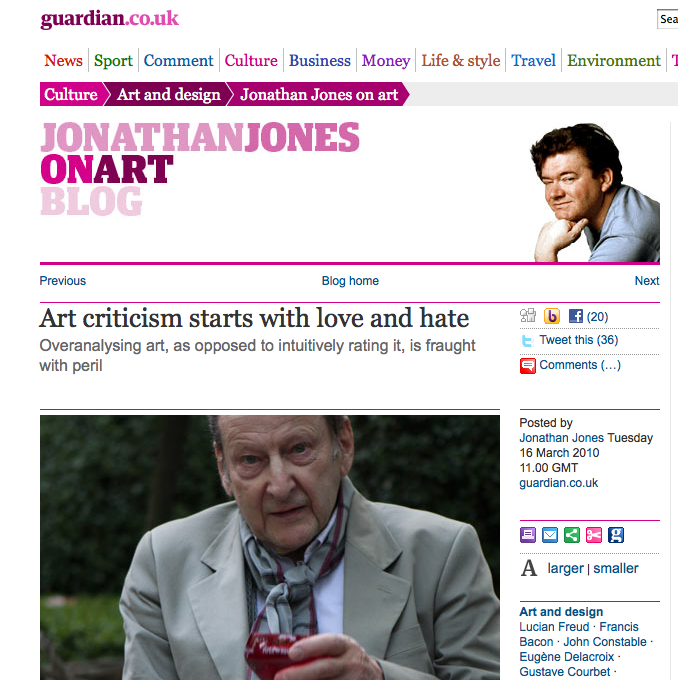
Task: Click the Twitter bird icon
Action: point(527,341)
